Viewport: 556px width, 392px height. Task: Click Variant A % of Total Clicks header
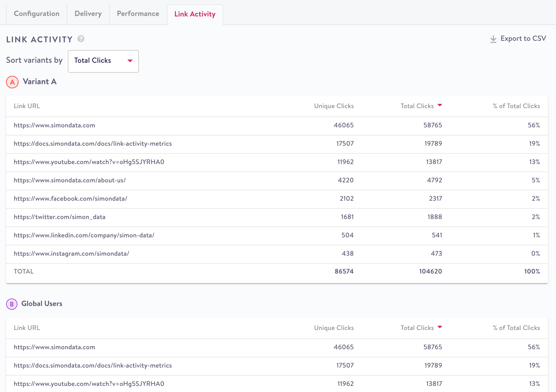click(516, 106)
